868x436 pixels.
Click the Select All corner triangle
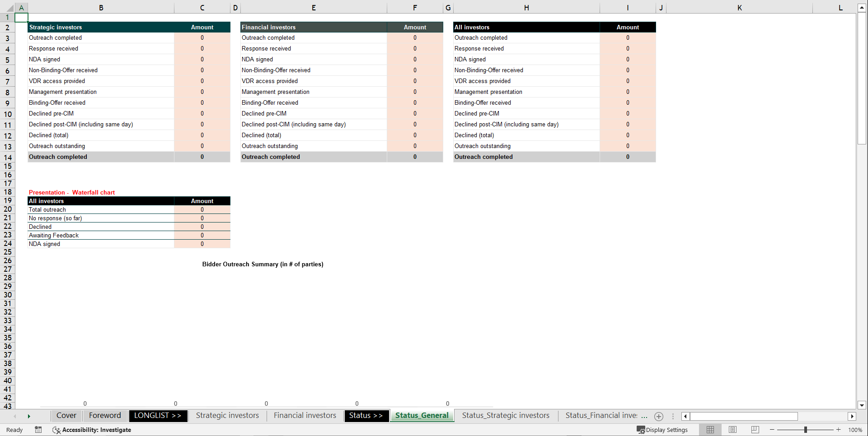9,8
